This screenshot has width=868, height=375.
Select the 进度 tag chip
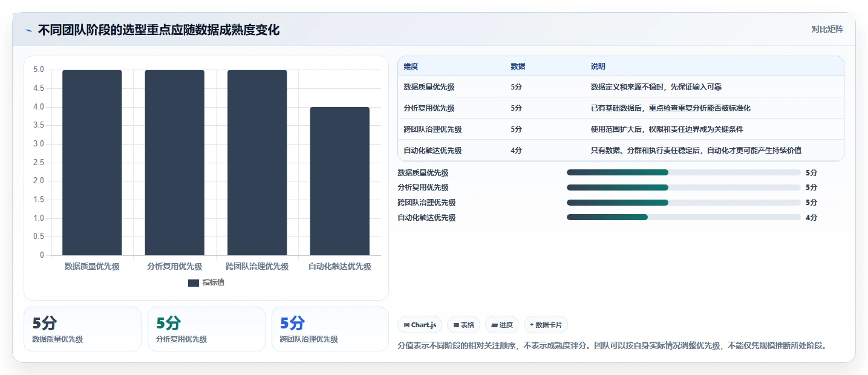click(x=502, y=325)
